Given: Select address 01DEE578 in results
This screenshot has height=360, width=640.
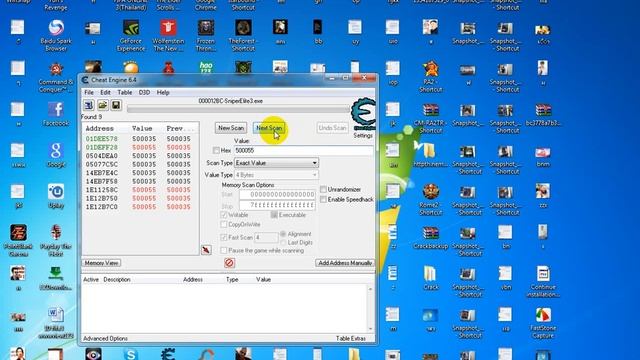Looking at the screenshot, I should pyautogui.click(x=101, y=139).
